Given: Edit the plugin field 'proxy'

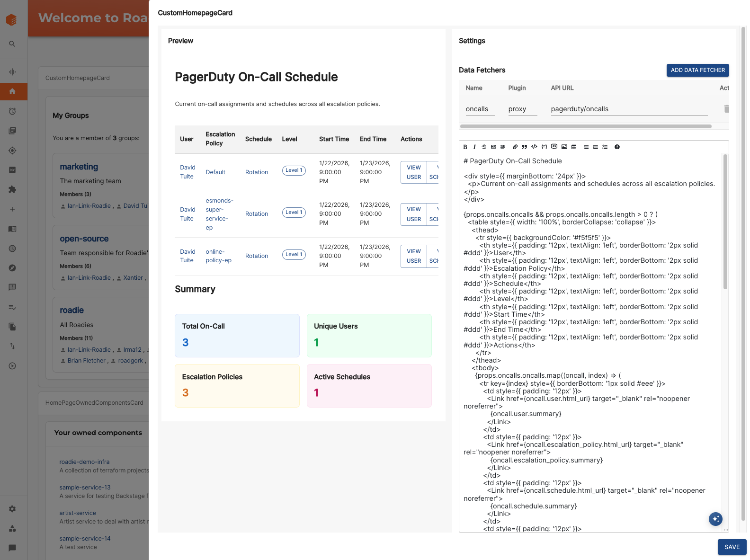Looking at the screenshot, I should (523, 109).
